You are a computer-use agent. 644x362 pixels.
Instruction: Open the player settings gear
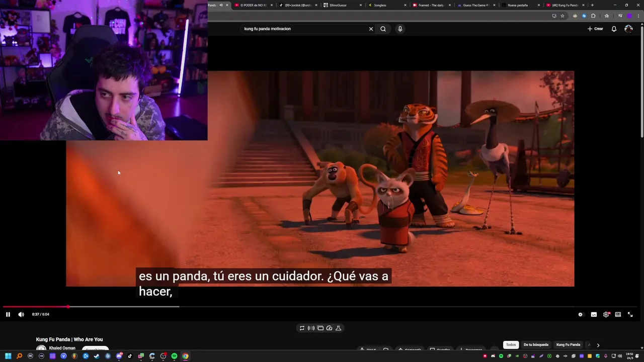(606, 314)
